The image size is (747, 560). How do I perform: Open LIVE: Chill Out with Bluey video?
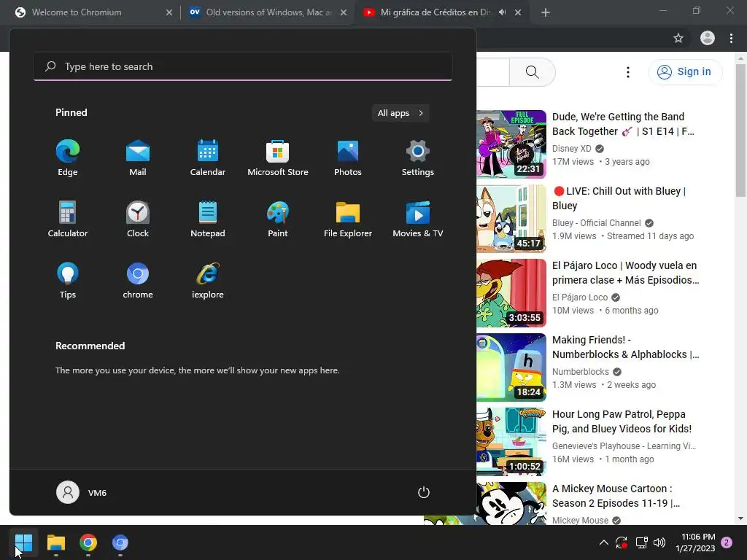pos(619,198)
